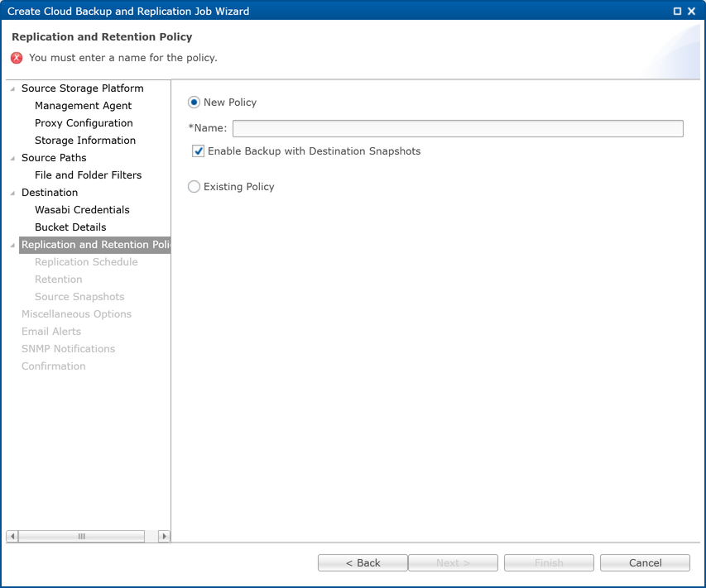Click the Retention step in the tree
This screenshot has width=706, height=588.
[59, 280]
